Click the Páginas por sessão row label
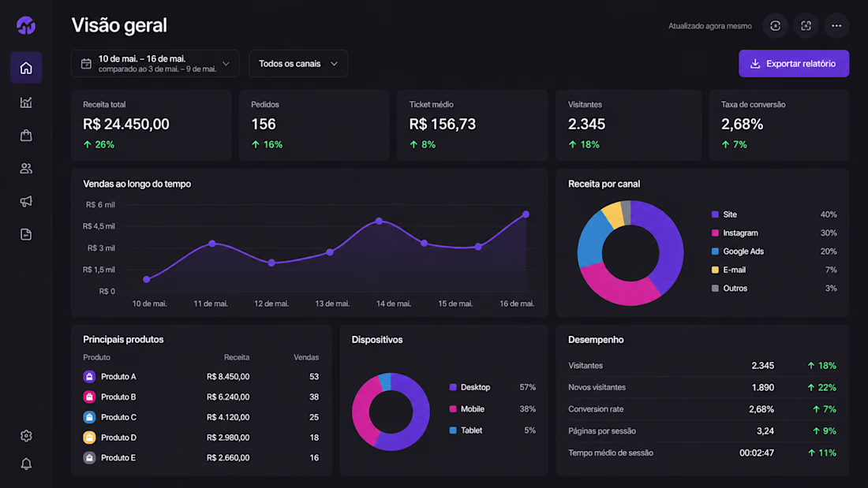Image resolution: width=868 pixels, height=488 pixels. point(602,431)
